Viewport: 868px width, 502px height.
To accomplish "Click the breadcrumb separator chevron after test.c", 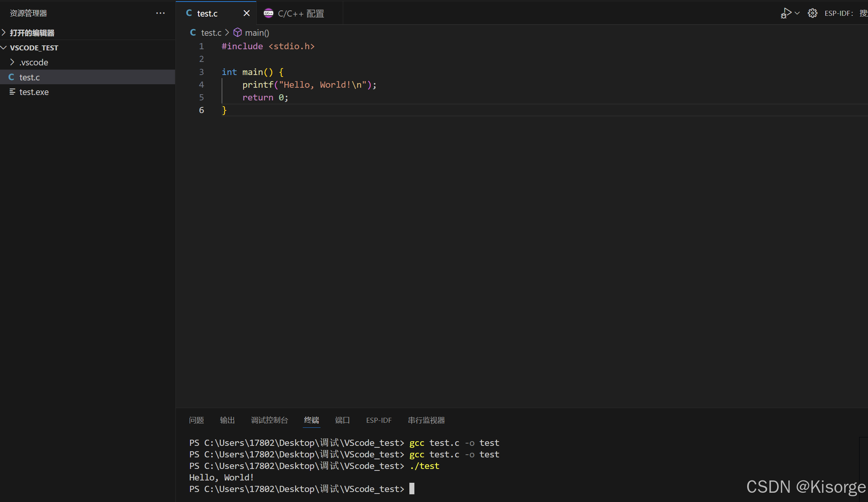I will coord(227,32).
